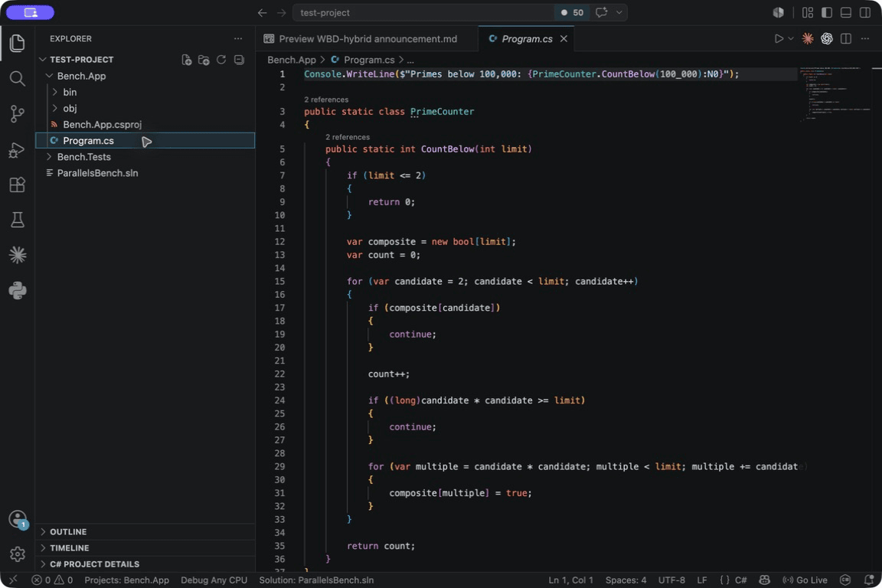The width and height of the screenshot is (882, 588).
Task: Open the remote window indicator in status bar
Action: [13, 580]
